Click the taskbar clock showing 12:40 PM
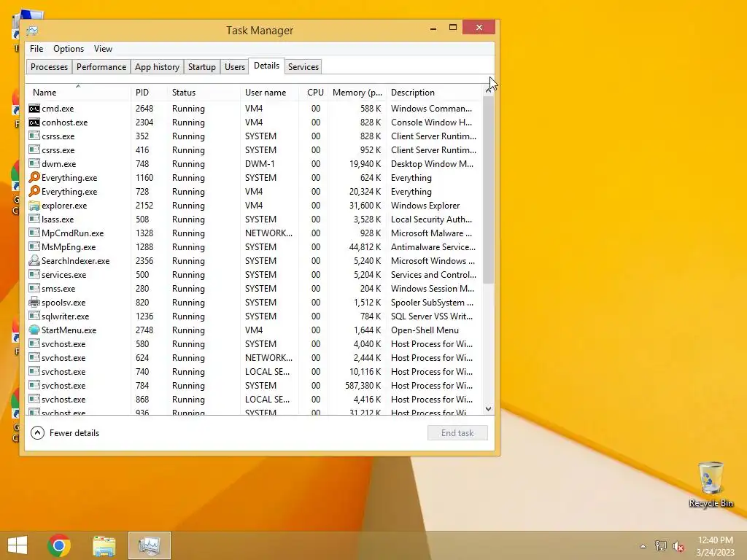Viewport: 747px width, 560px height. point(715,545)
